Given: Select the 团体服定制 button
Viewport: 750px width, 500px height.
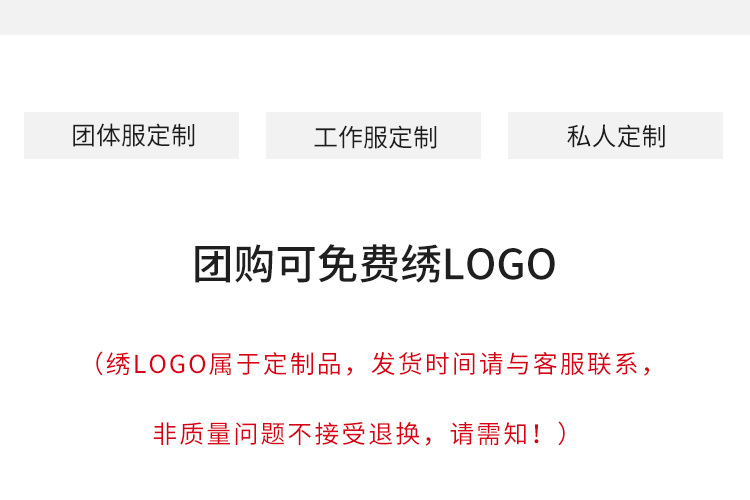Looking at the screenshot, I should [132, 135].
